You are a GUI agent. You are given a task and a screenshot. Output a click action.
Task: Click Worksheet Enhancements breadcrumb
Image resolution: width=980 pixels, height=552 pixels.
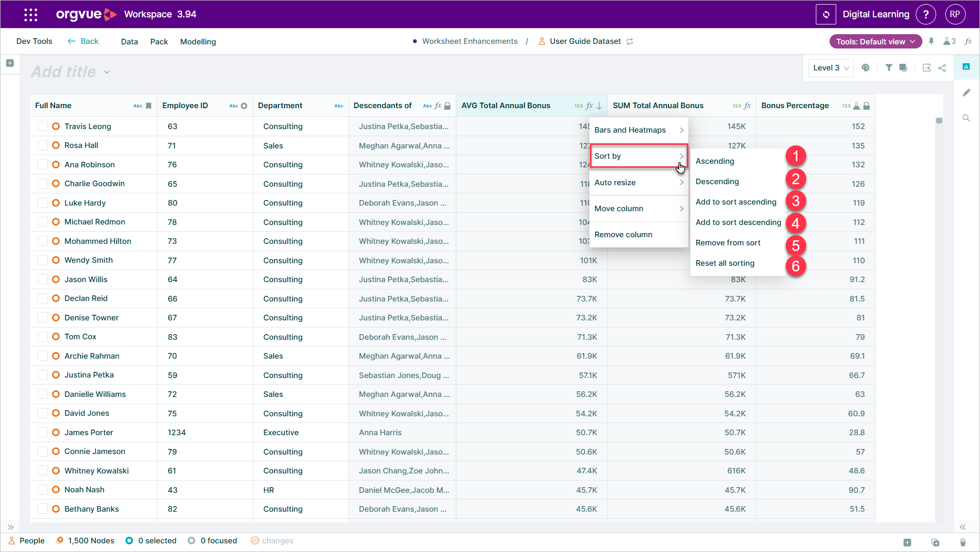click(x=470, y=41)
